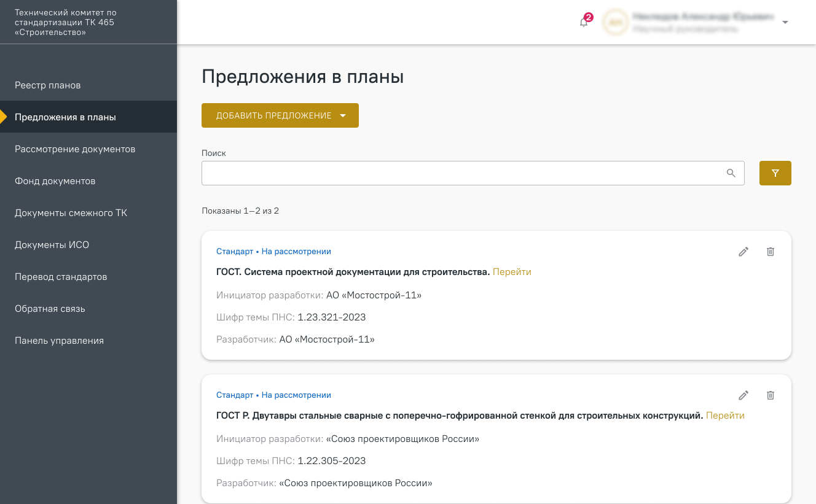Delete the Мостострой-11 proposal via trash icon
The image size is (816, 504).
pos(771,252)
